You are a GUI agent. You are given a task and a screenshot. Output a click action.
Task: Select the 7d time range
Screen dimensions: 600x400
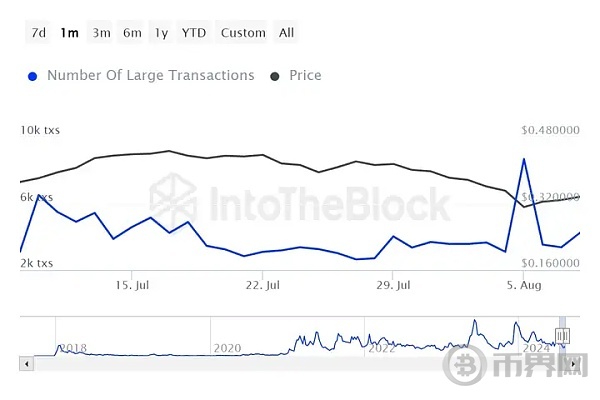[38, 32]
